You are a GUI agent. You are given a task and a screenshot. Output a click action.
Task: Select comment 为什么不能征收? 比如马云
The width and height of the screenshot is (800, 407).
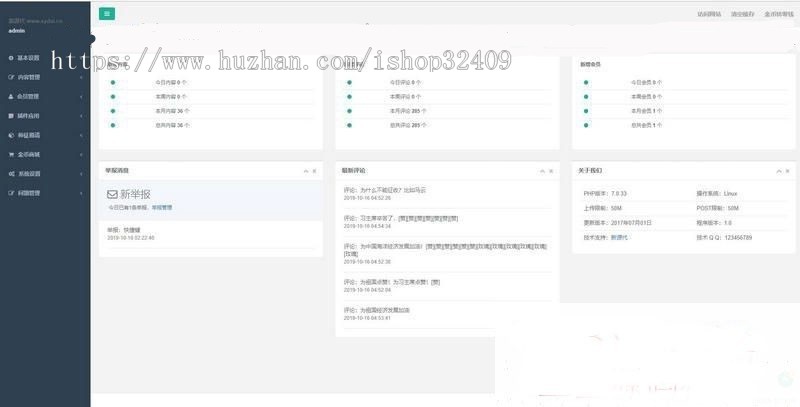pos(385,190)
